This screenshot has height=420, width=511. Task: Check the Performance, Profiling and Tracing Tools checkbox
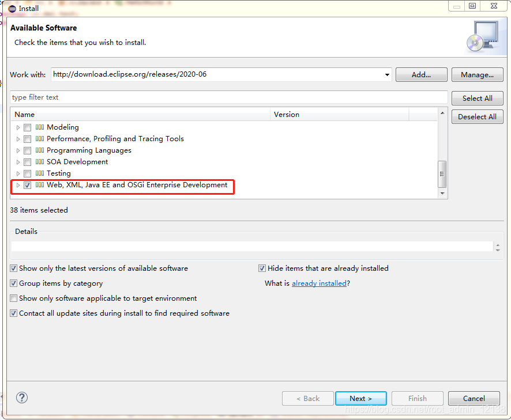point(27,139)
